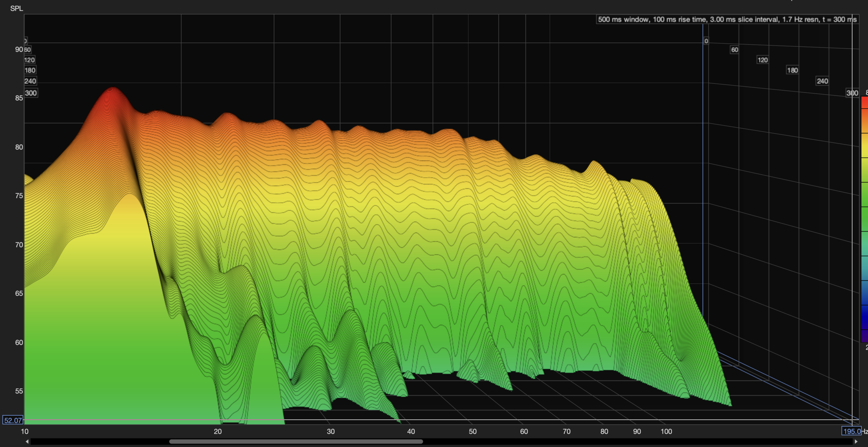Click the 120 ms time marker on the right

[x=762, y=60]
